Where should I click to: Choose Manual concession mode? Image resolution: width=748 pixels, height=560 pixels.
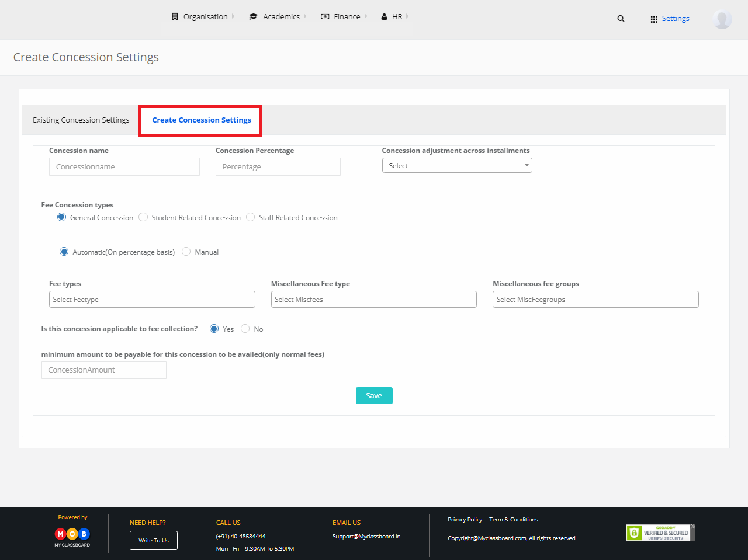[x=186, y=251]
